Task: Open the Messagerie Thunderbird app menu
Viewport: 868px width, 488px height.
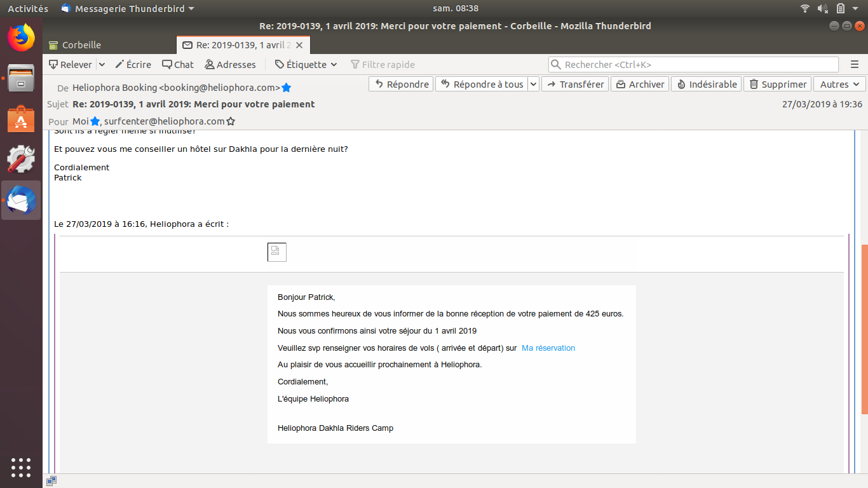Action: pyautogui.click(x=128, y=8)
